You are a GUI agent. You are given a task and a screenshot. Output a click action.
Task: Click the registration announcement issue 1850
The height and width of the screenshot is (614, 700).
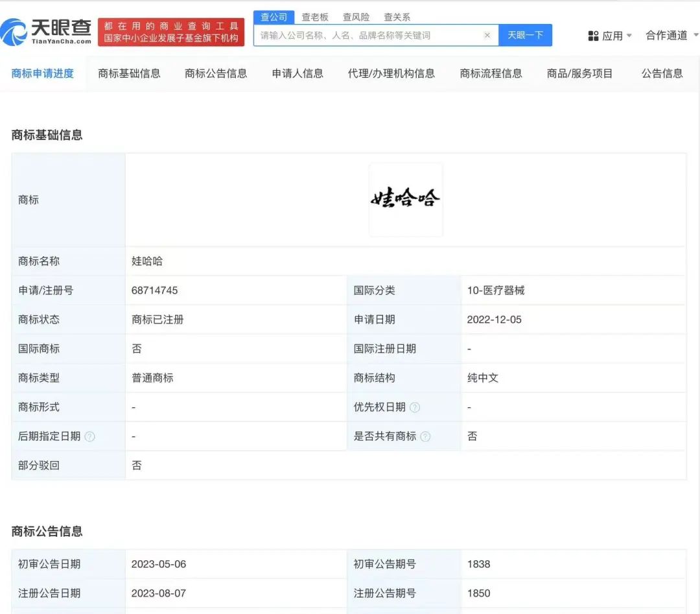click(478, 593)
